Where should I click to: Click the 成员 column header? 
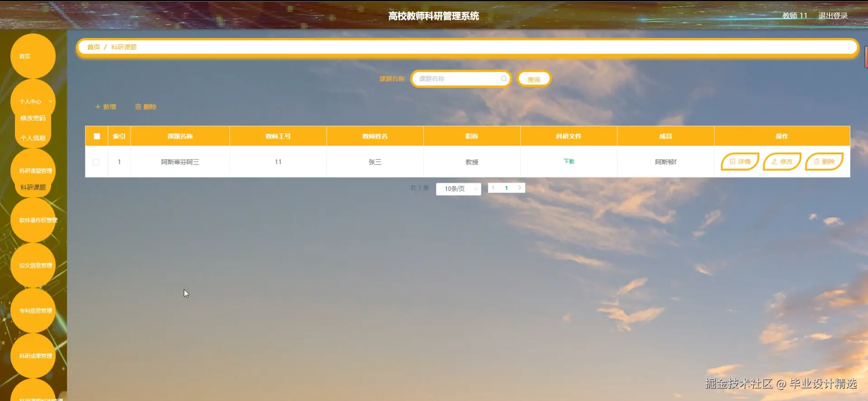(x=665, y=136)
